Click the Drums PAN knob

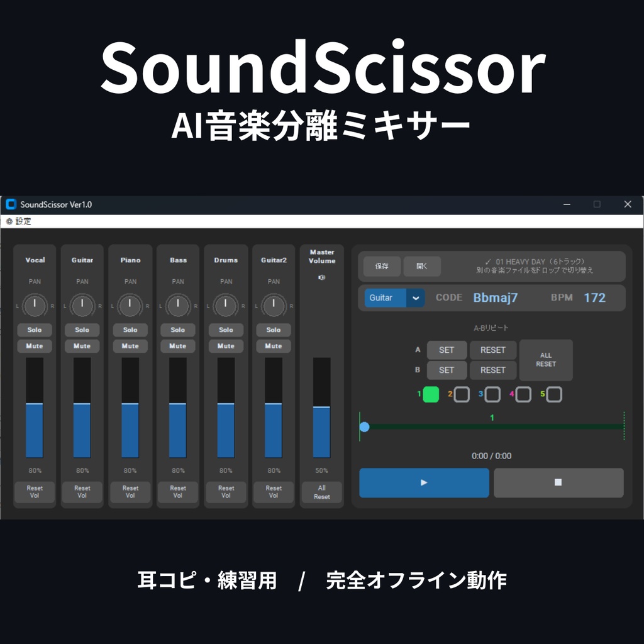coord(226,306)
